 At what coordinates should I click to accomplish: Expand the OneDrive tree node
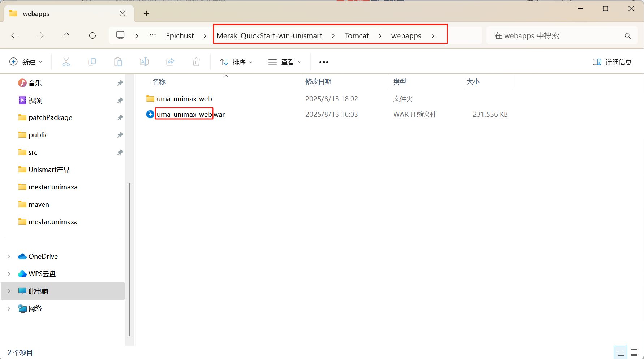[x=9, y=256]
